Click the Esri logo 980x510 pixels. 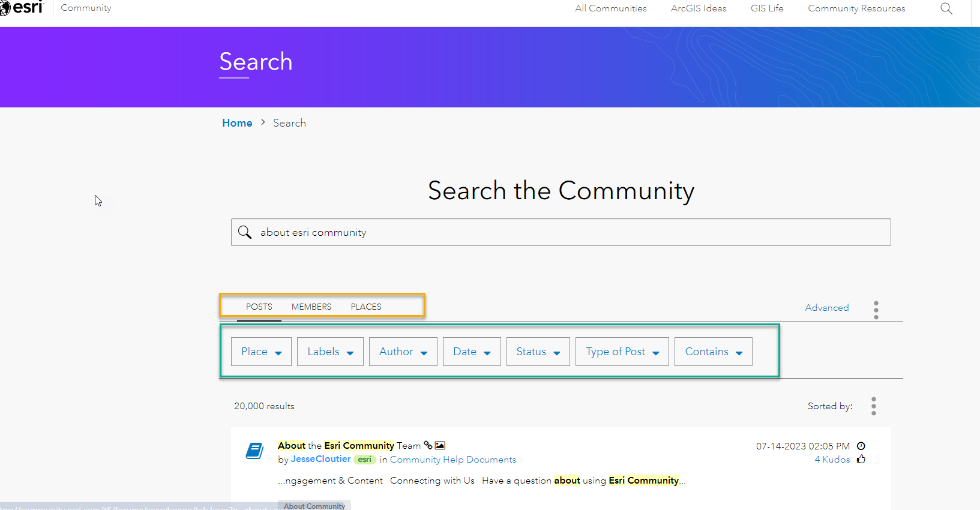[x=23, y=8]
